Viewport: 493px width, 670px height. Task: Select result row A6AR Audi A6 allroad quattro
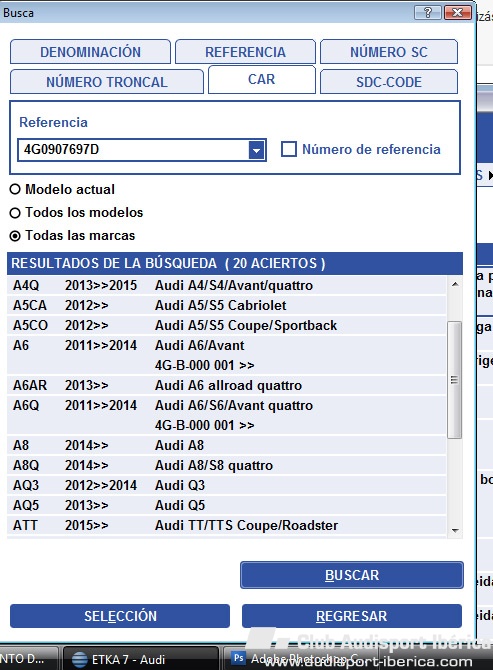coord(227,385)
